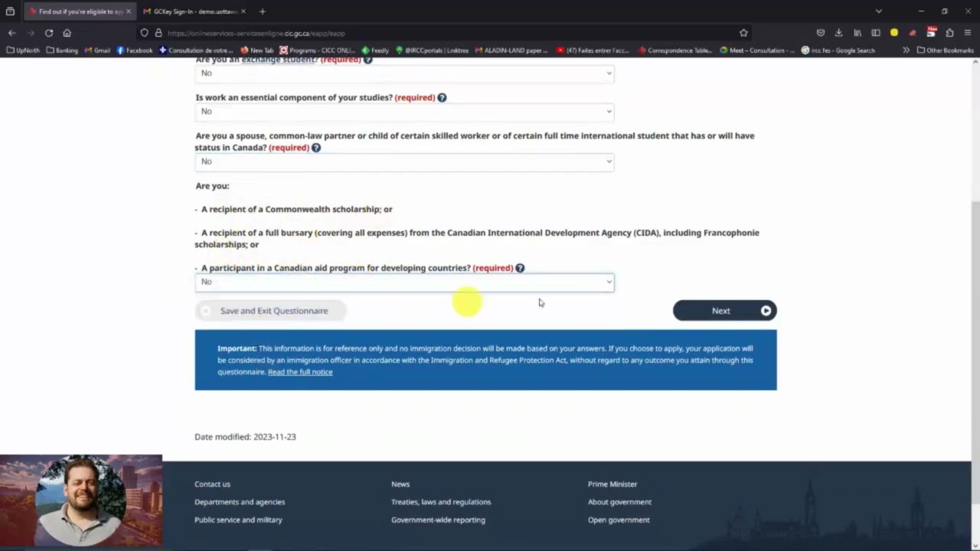Open Government-wide reporting link
980x551 pixels.
click(x=438, y=520)
